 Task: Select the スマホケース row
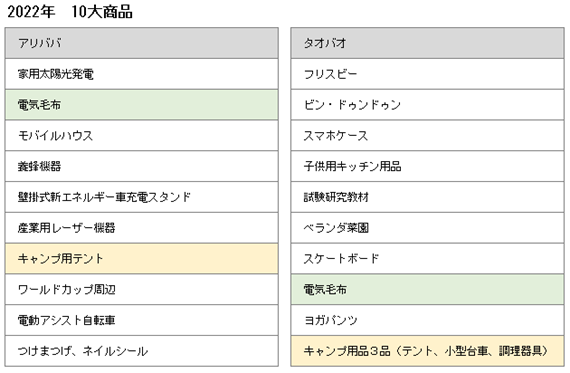pos(427,136)
